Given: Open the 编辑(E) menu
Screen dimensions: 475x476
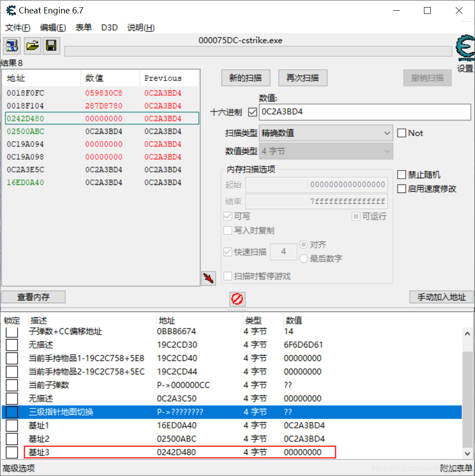Looking at the screenshot, I should [53, 28].
